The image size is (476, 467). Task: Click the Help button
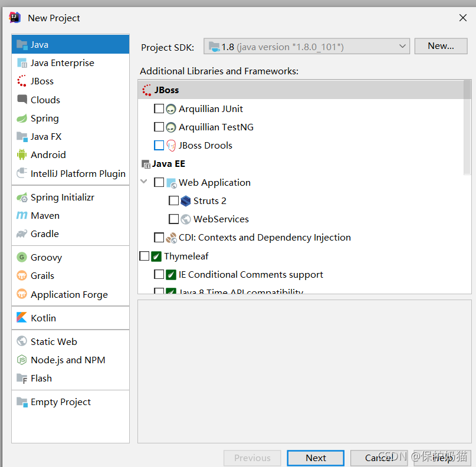(x=442, y=458)
